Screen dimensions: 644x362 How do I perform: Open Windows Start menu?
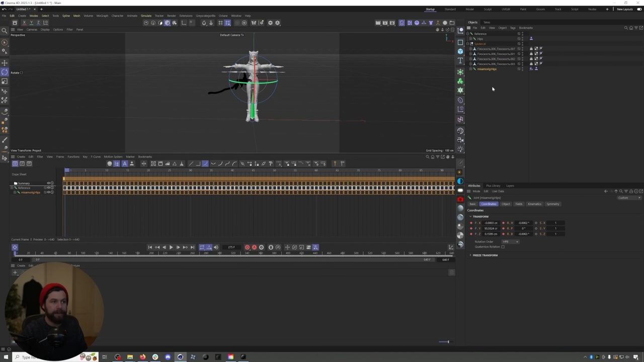(6, 357)
